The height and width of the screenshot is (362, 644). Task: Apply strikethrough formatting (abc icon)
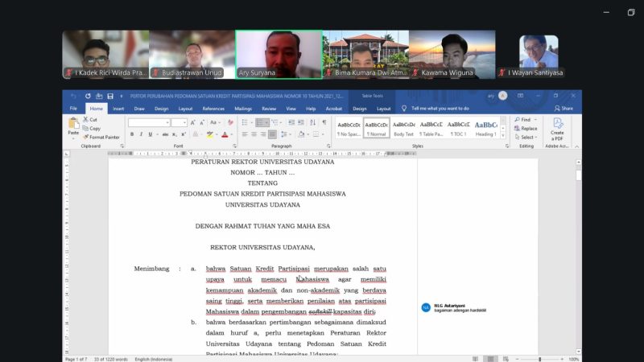coord(165,134)
